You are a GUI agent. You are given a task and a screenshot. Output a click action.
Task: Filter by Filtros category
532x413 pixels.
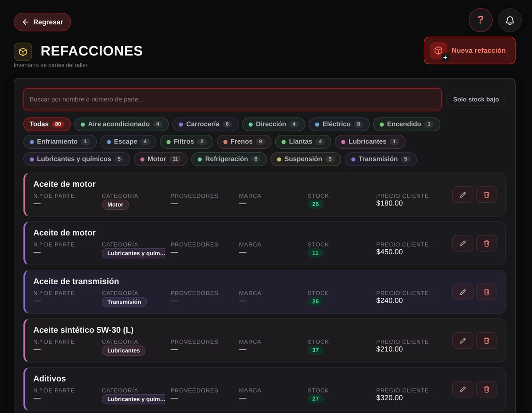(187, 142)
